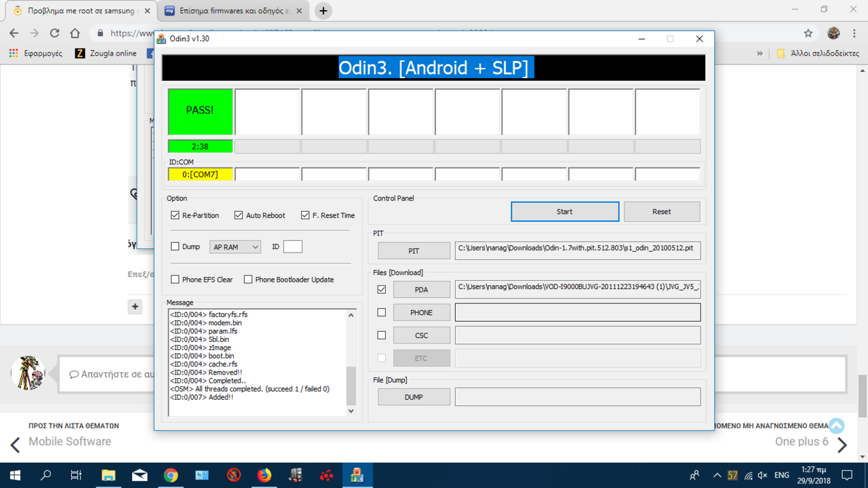Open File Explorer from taskbar

[x=108, y=475]
